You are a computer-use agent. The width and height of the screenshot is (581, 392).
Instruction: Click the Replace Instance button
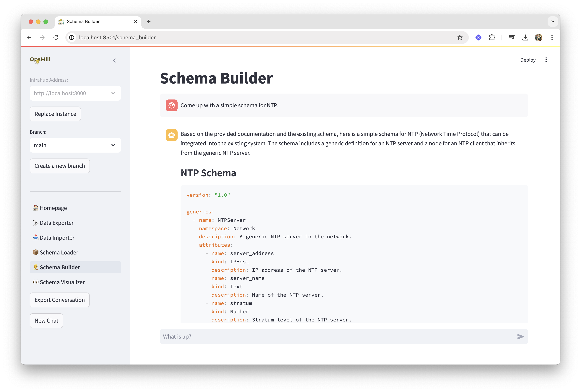55,114
